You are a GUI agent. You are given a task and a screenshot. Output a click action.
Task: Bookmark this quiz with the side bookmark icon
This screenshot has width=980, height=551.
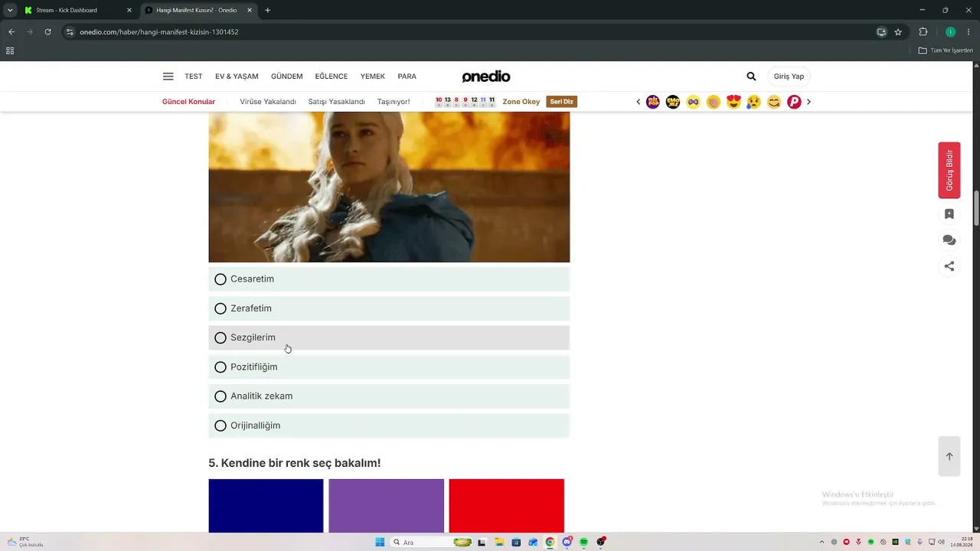click(x=949, y=214)
